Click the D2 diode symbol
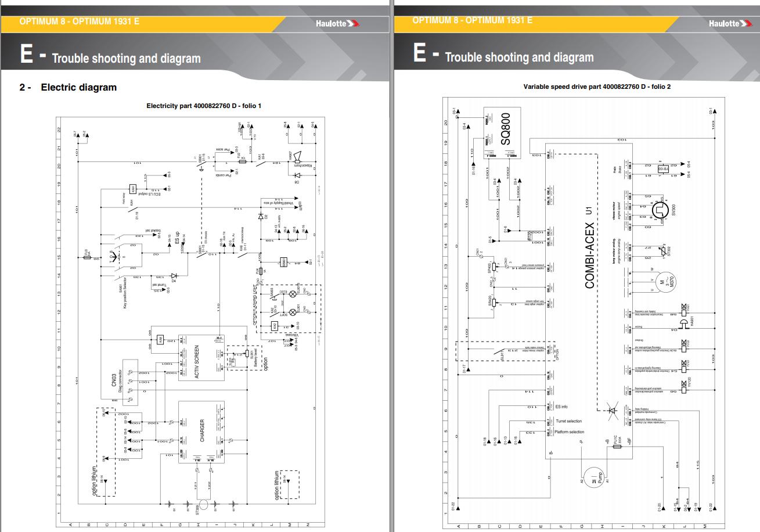Image resolution: width=760 pixels, height=532 pixels. tap(261, 216)
